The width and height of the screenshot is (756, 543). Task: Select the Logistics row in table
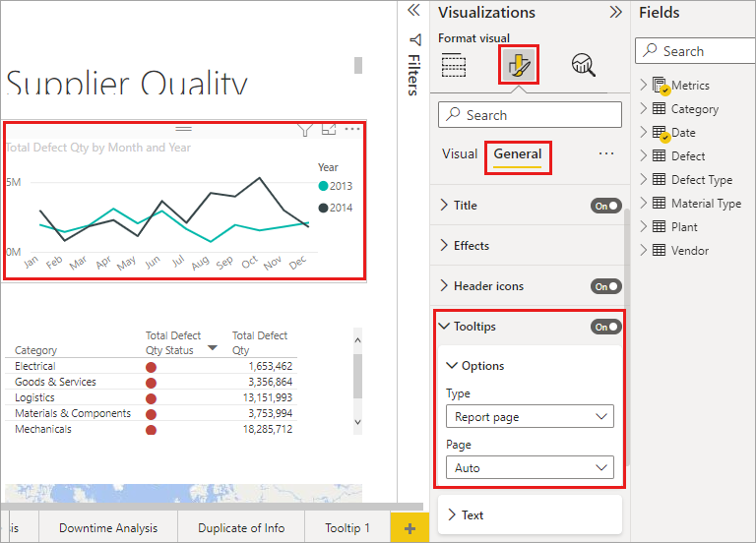point(151,397)
